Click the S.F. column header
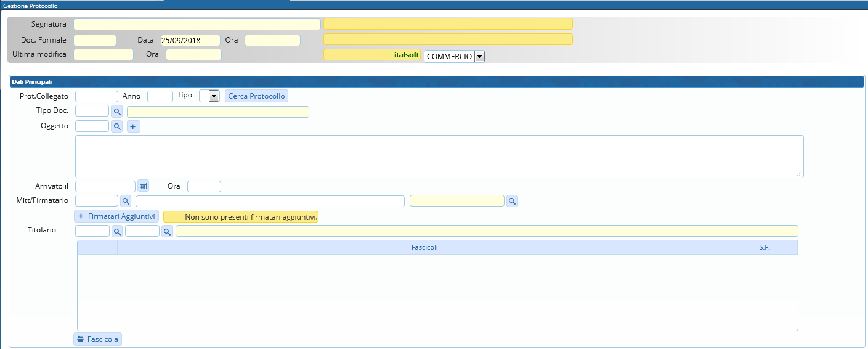The height and width of the screenshot is (349, 868). pyautogui.click(x=765, y=247)
